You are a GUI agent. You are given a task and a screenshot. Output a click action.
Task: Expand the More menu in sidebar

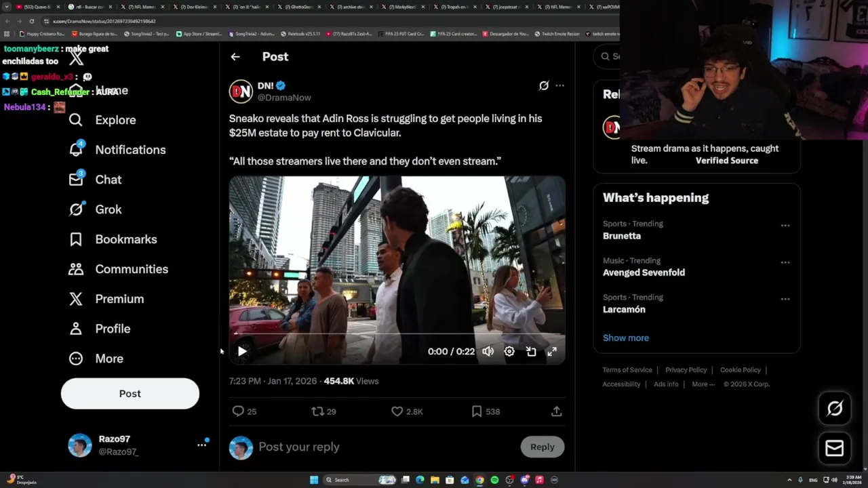96,359
